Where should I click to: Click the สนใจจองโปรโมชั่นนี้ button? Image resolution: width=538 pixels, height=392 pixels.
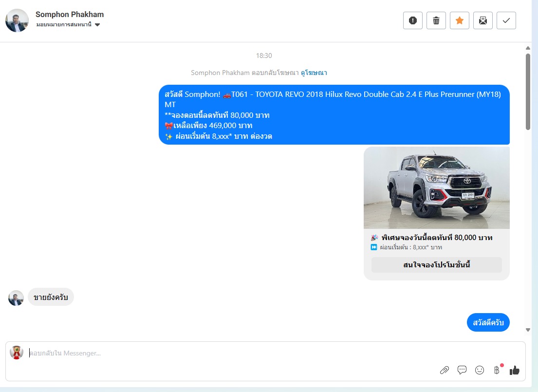[x=436, y=264]
